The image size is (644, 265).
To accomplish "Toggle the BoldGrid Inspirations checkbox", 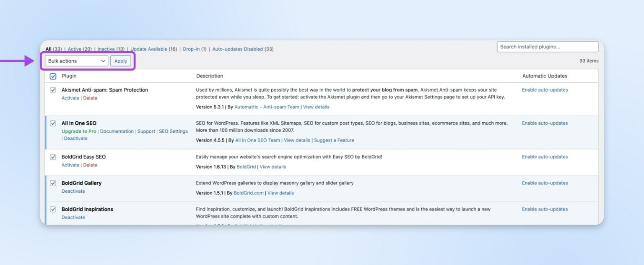I will pyautogui.click(x=53, y=209).
